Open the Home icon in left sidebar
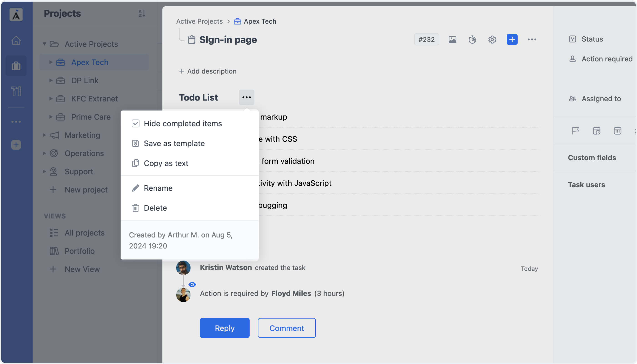This screenshot has height=364, width=637. 16,40
